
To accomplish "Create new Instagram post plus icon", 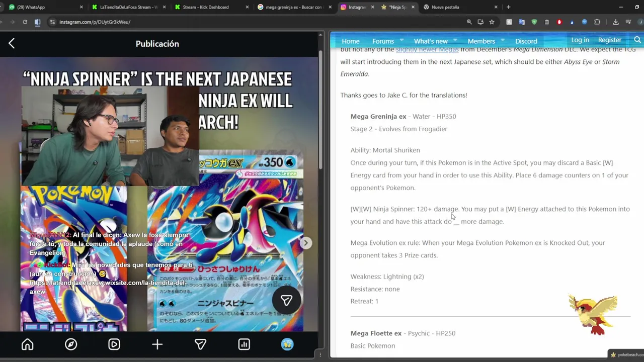I will point(157,344).
